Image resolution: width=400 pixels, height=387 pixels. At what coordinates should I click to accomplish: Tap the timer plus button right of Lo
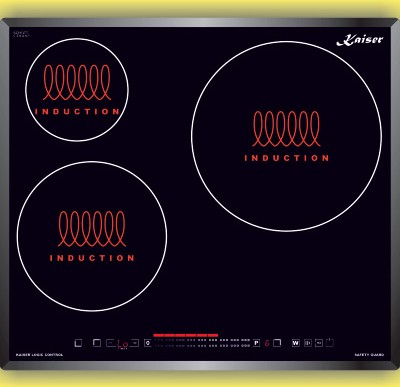tap(134, 343)
